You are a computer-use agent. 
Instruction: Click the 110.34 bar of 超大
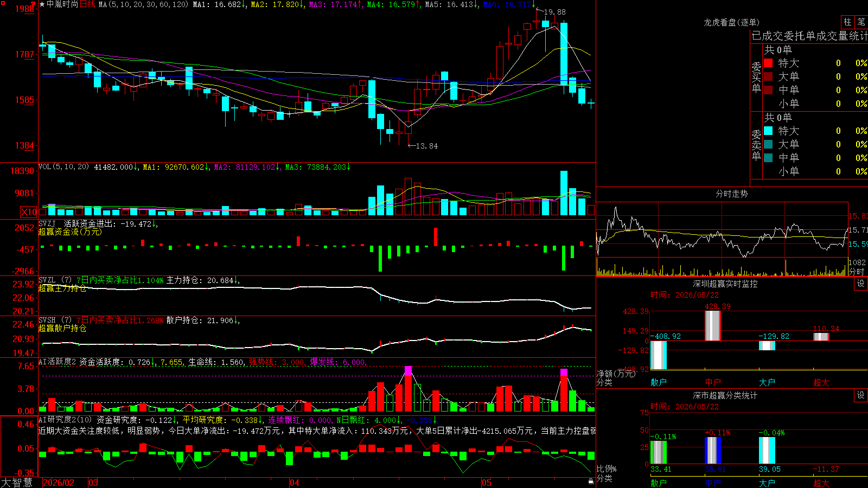821,337
